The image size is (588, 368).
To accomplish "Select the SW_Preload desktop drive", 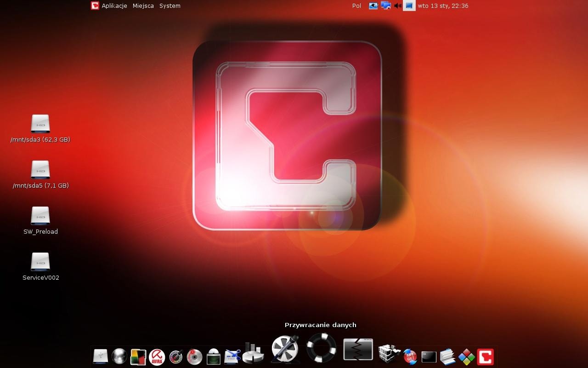I will [40, 216].
